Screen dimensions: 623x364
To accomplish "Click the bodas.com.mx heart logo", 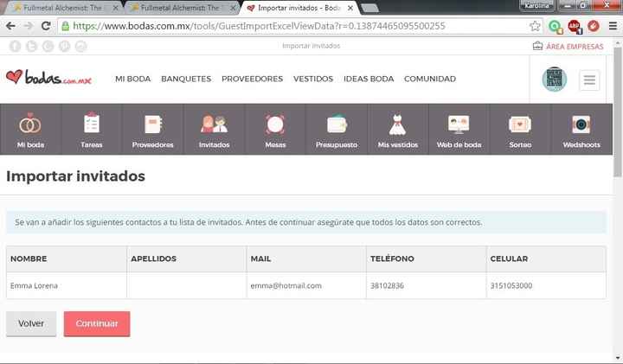I will click(x=48, y=77).
